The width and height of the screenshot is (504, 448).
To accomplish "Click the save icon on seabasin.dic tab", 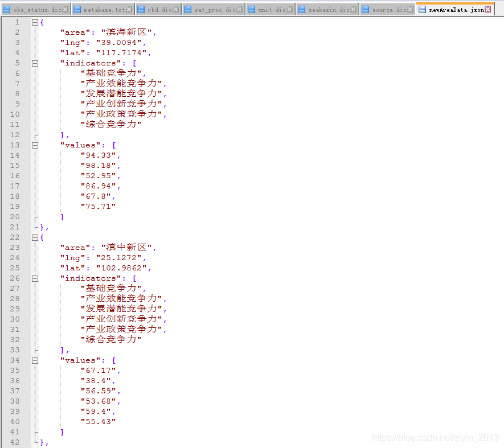I will pos(301,10).
